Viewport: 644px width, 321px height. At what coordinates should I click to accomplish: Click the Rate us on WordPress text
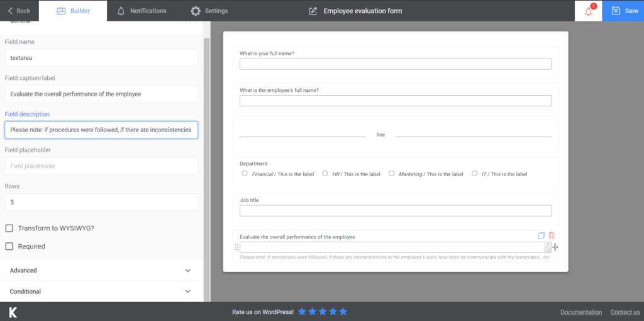coord(263,312)
